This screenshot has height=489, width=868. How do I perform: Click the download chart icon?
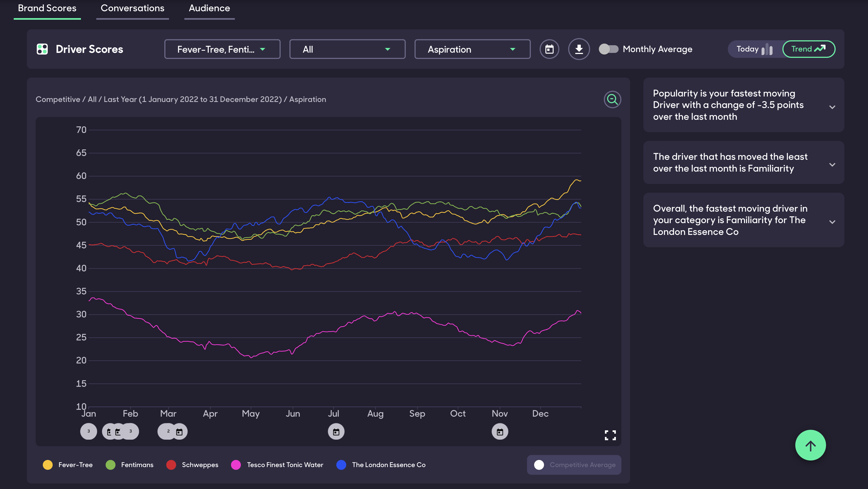[579, 49]
